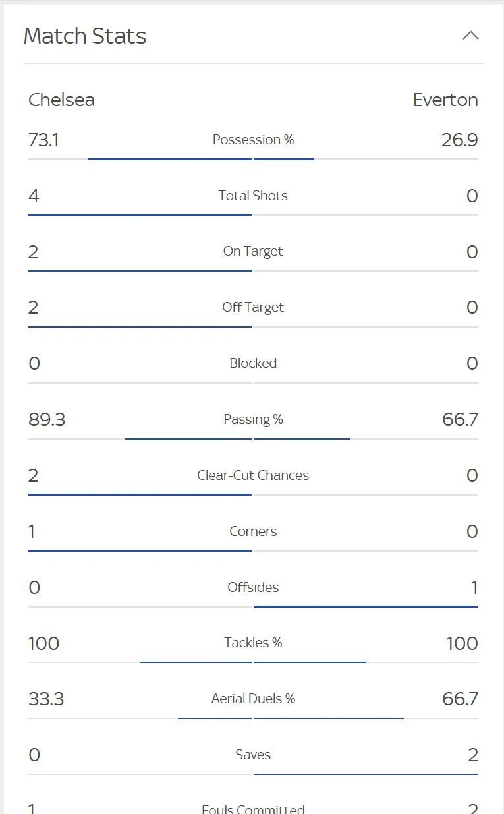Select the Everton team name
504x814 pixels.
(x=445, y=100)
